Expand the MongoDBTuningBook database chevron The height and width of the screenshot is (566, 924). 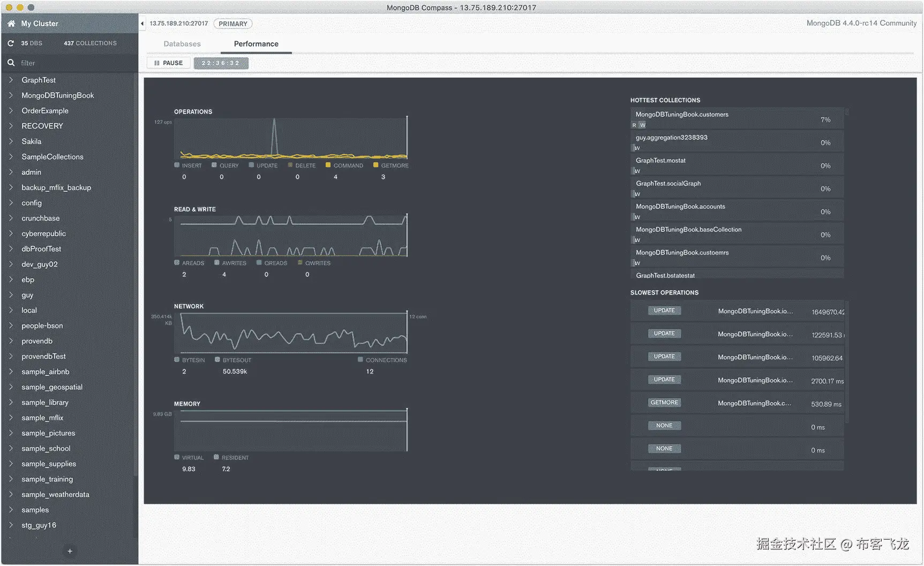point(11,95)
